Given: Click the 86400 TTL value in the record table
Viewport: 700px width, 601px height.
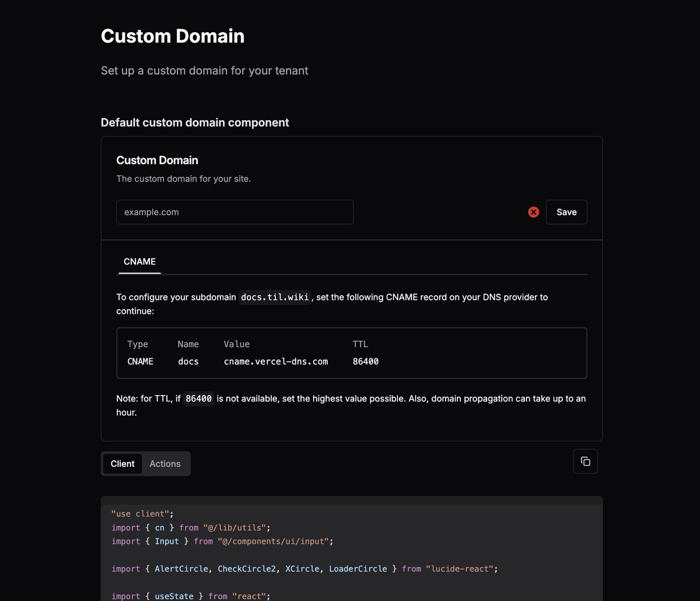Looking at the screenshot, I should click(x=366, y=362).
